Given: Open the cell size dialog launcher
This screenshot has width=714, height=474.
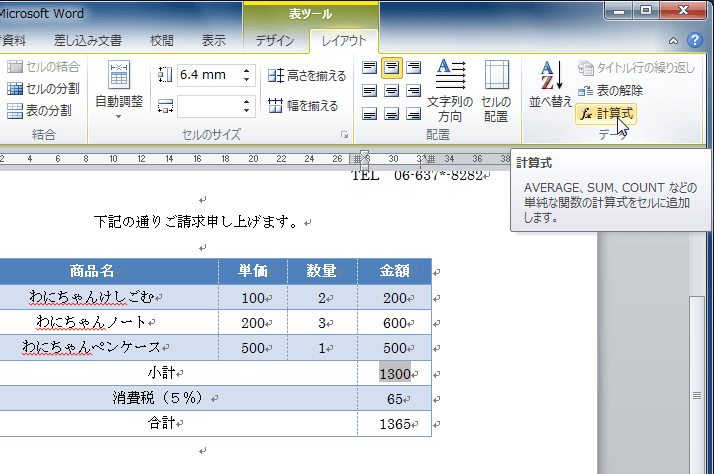Looking at the screenshot, I should coord(345,135).
